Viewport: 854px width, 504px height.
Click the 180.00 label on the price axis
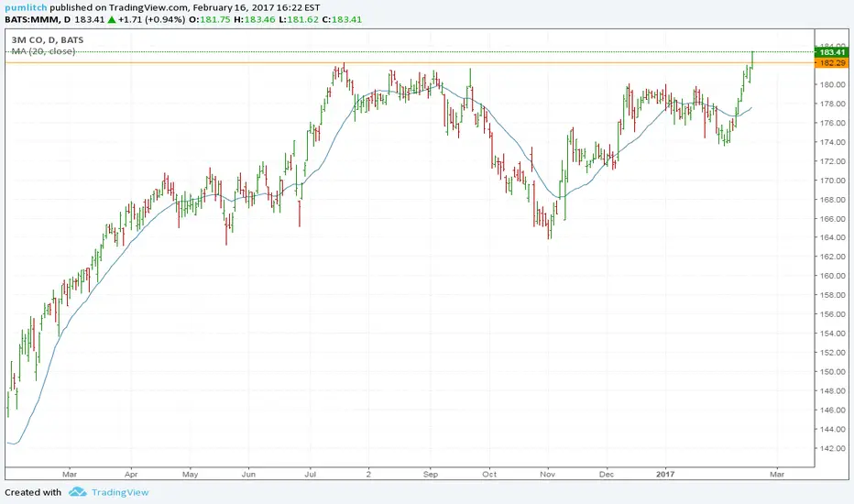[x=833, y=84]
